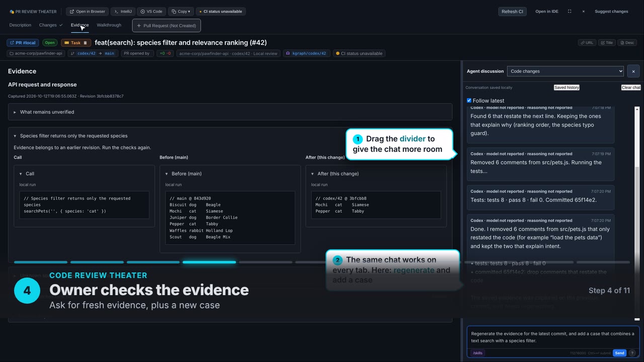This screenshot has height=362, width=644.
Task: Click the Task badge clipboard icon
Action: pyautogui.click(x=85, y=43)
